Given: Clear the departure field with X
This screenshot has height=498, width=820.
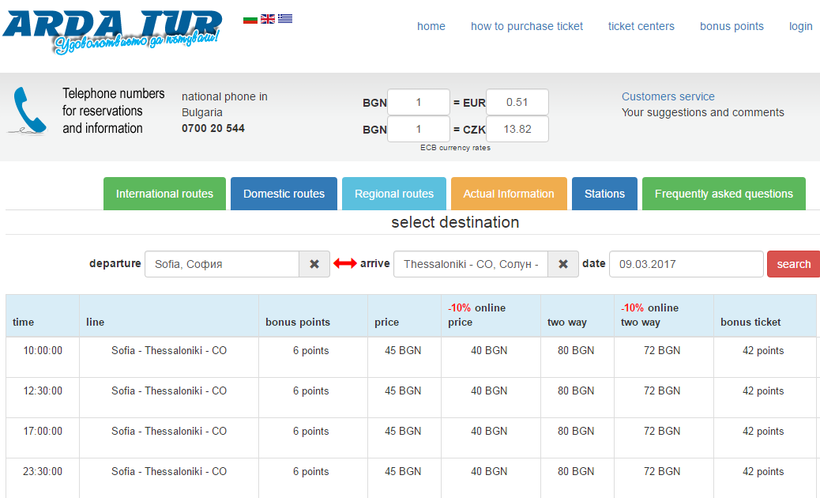Looking at the screenshot, I should (x=314, y=264).
